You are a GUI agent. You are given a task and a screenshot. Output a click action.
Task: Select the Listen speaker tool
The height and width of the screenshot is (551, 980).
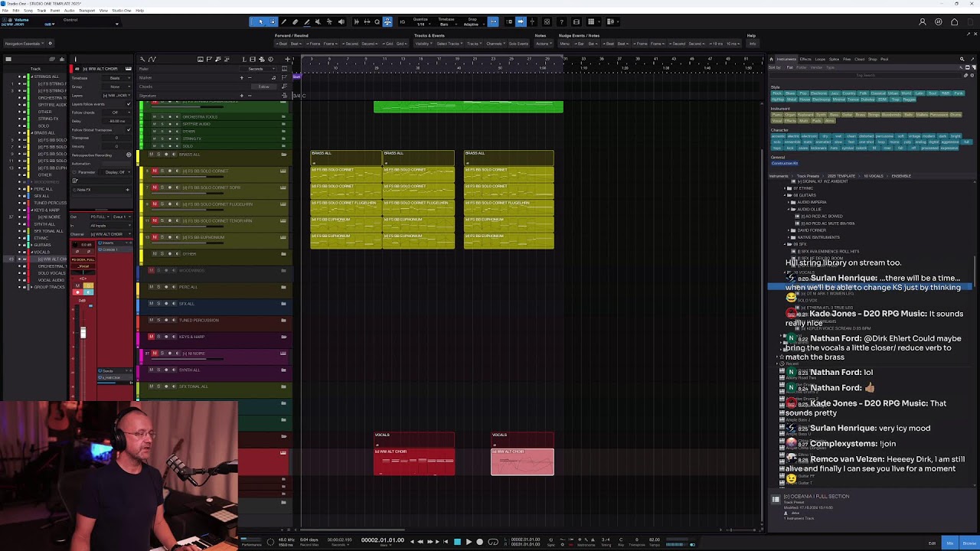(341, 21)
